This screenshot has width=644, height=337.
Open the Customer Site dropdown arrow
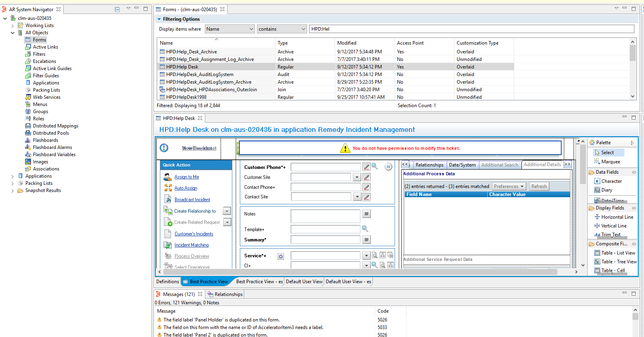(x=357, y=177)
